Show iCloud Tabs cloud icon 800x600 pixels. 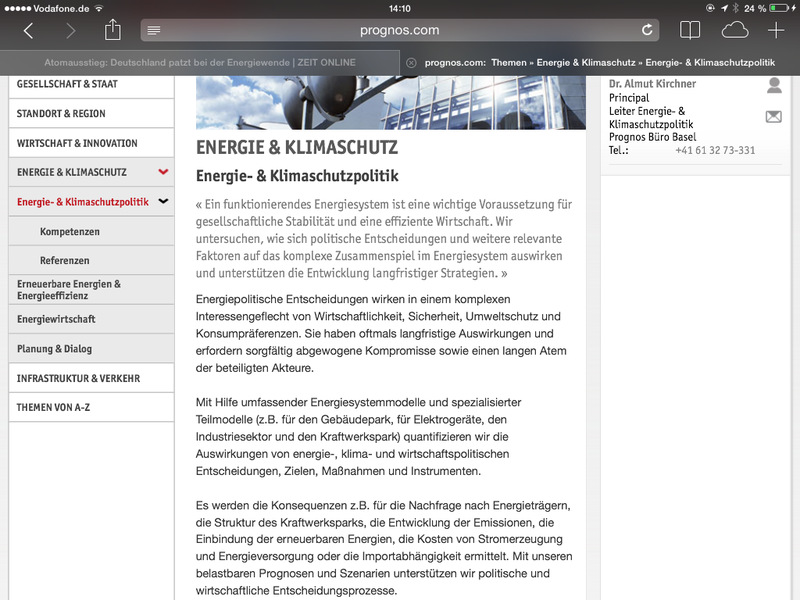pyautogui.click(x=735, y=30)
